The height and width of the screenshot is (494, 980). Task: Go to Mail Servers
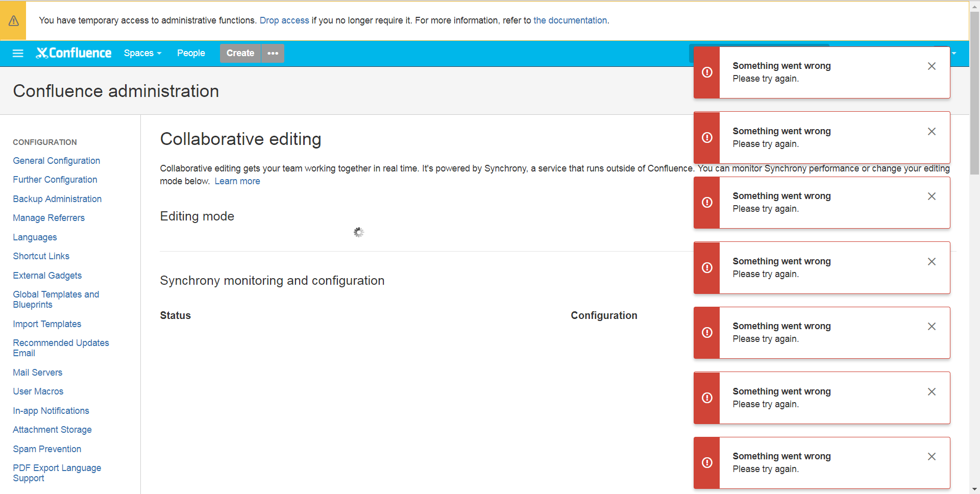point(38,373)
